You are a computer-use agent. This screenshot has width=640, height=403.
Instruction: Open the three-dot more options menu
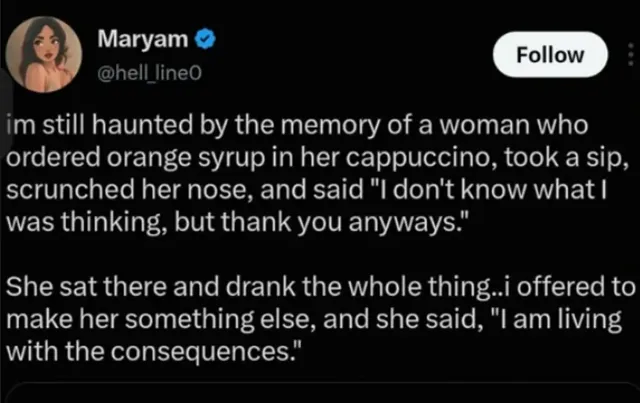tap(631, 54)
